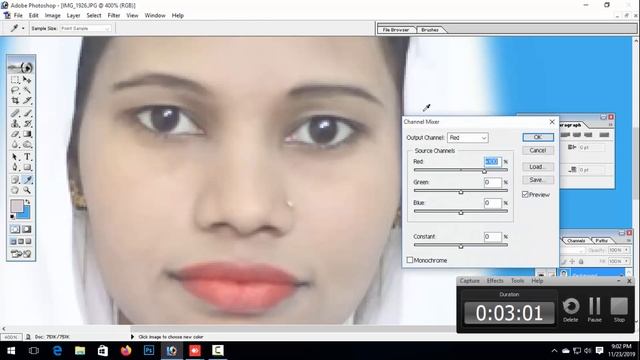Screen dimensions: 640x360
Task: Select the Healing Brush tool
Action: click(x=15, y=113)
